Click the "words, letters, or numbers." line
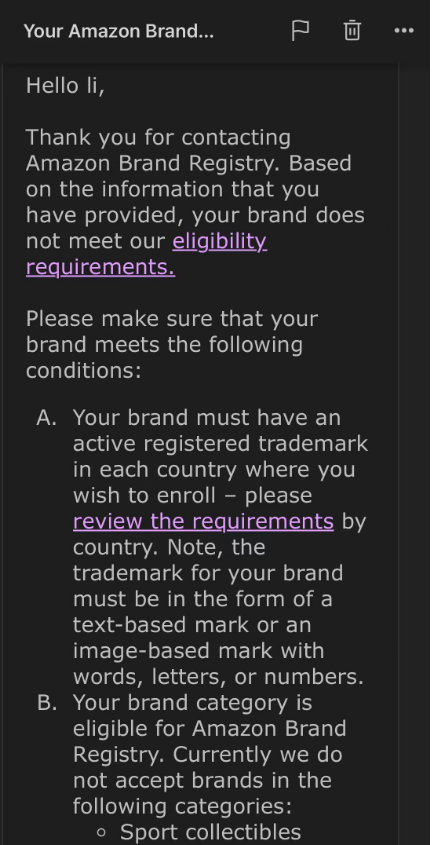Viewport: 433px width, 845px height. coord(218,677)
